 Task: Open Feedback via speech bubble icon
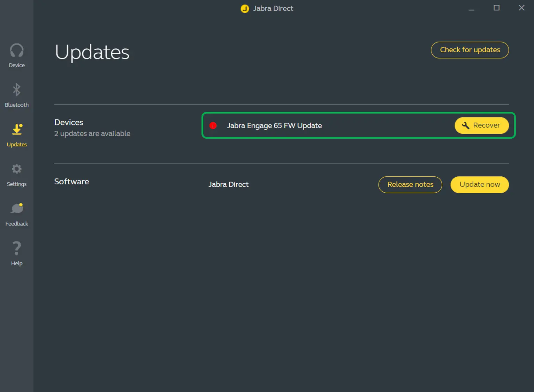[x=16, y=208]
